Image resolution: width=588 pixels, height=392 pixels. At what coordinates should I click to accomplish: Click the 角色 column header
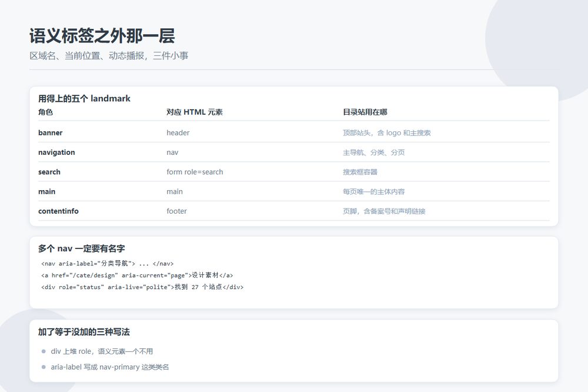45,112
